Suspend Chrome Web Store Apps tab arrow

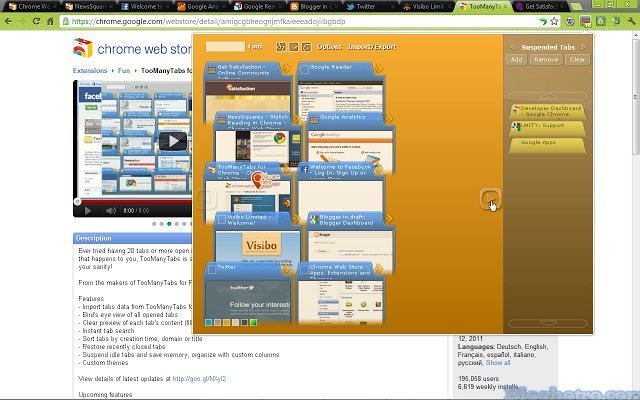click(379, 269)
